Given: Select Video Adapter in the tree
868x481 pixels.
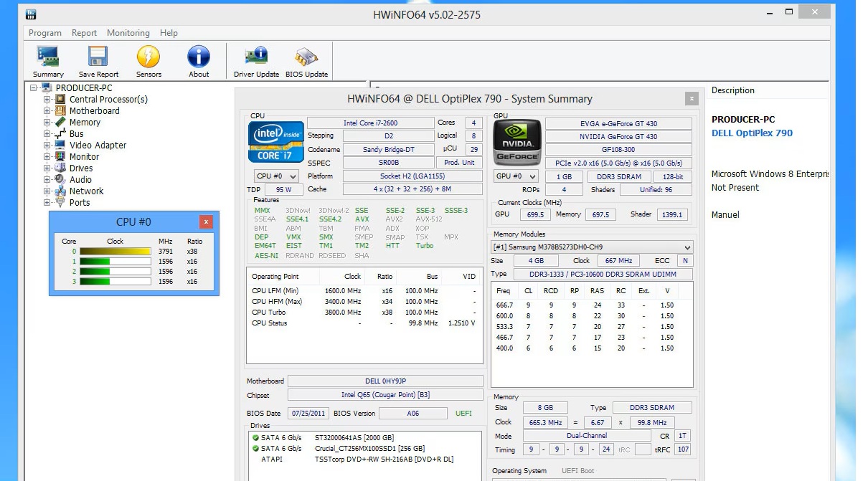Looking at the screenshot, I should (98, 146).
